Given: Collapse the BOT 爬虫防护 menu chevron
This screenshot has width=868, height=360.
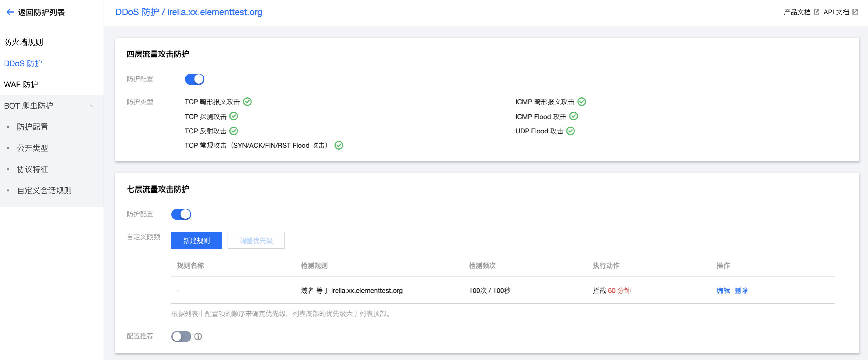Looking at the screenshot, I should tap(91, 106).
